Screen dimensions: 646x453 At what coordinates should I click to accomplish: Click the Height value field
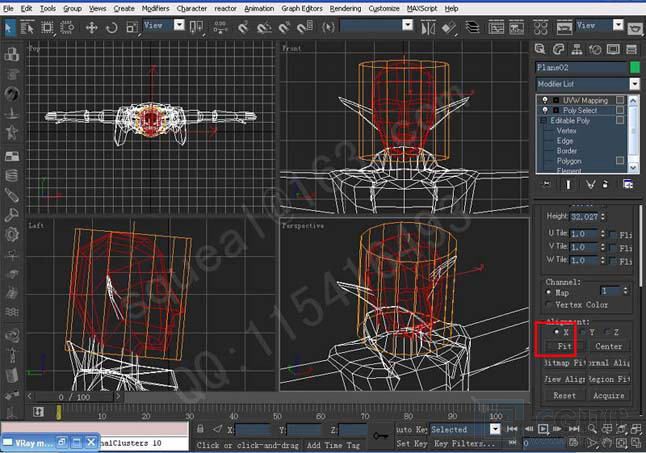pyautogui.click(x=584, y=217)
